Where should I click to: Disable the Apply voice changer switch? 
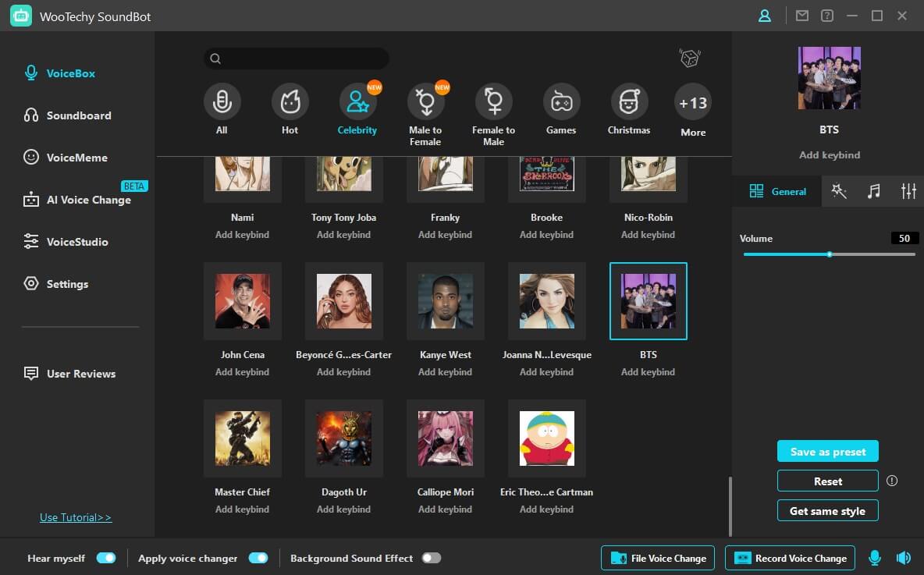point(258,558)
